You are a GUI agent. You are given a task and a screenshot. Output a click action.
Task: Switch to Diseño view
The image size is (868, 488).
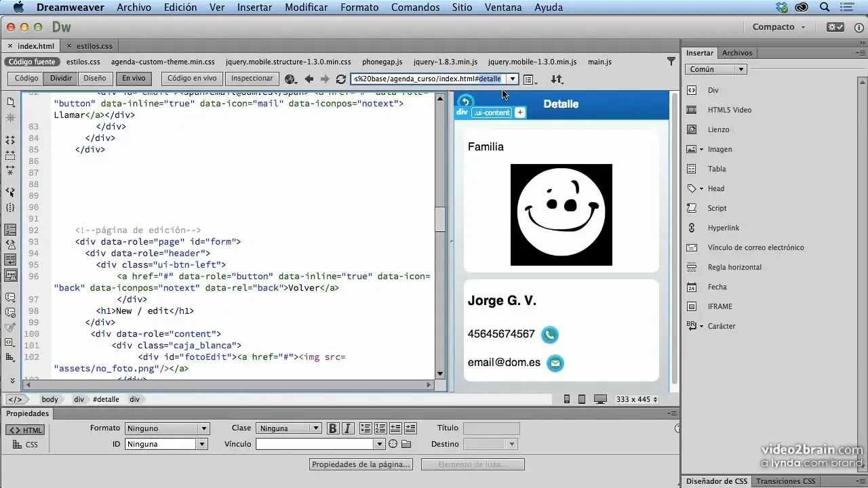click(95, 79)
